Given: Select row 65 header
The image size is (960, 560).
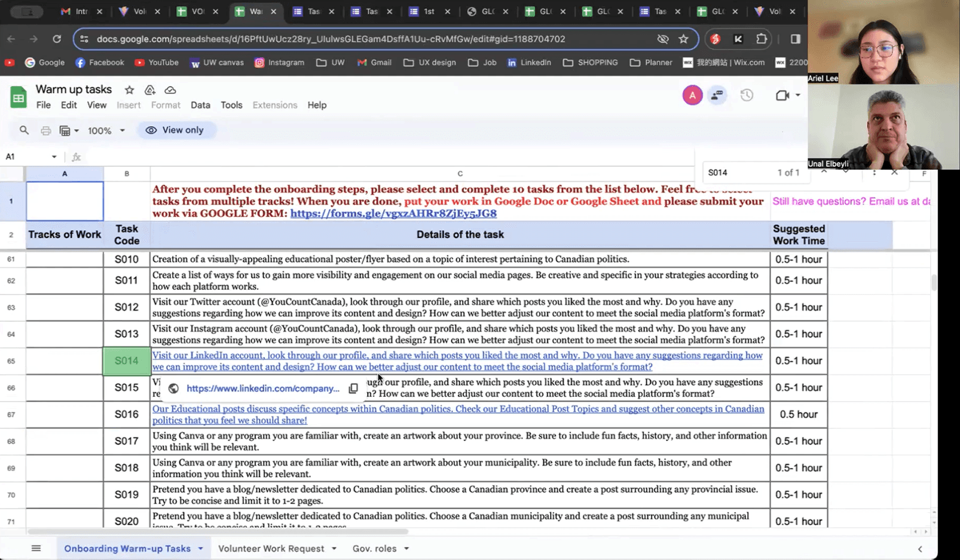Looking at the screenshot, I should [11, 361].
